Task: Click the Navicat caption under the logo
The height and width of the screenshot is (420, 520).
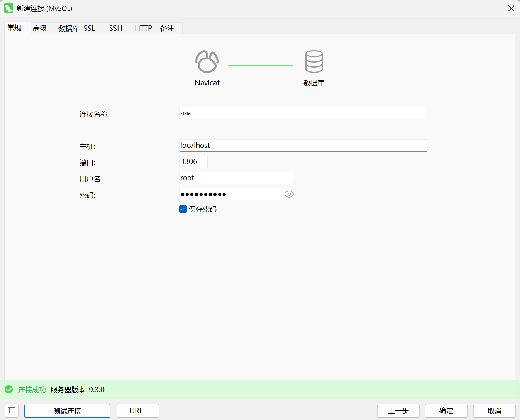Action: click(x=207, y=83)
